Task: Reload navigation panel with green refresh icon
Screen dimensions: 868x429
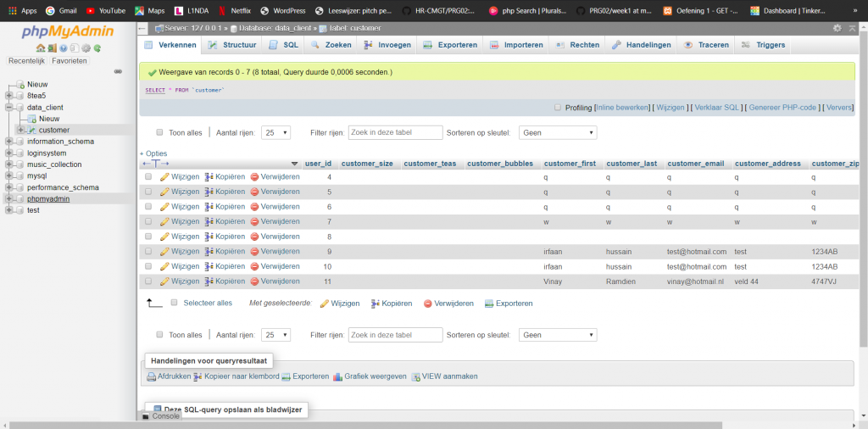Action: [x=97, y=48]
